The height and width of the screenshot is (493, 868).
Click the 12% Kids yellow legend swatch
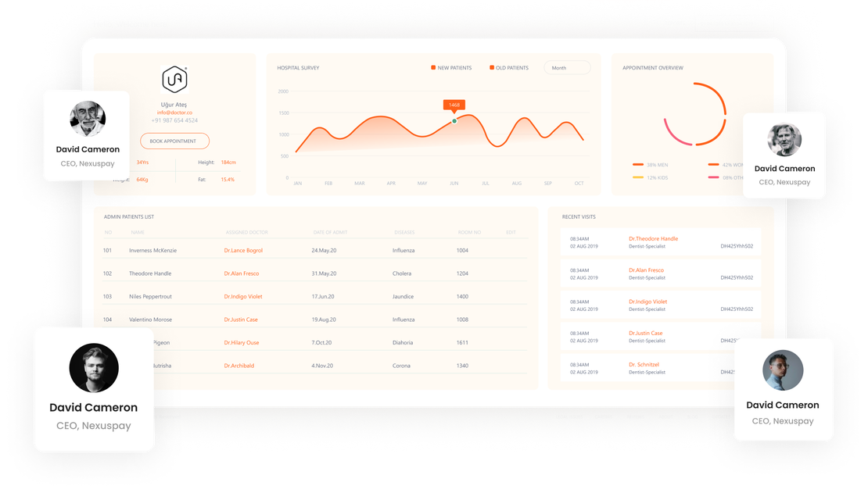638,177
